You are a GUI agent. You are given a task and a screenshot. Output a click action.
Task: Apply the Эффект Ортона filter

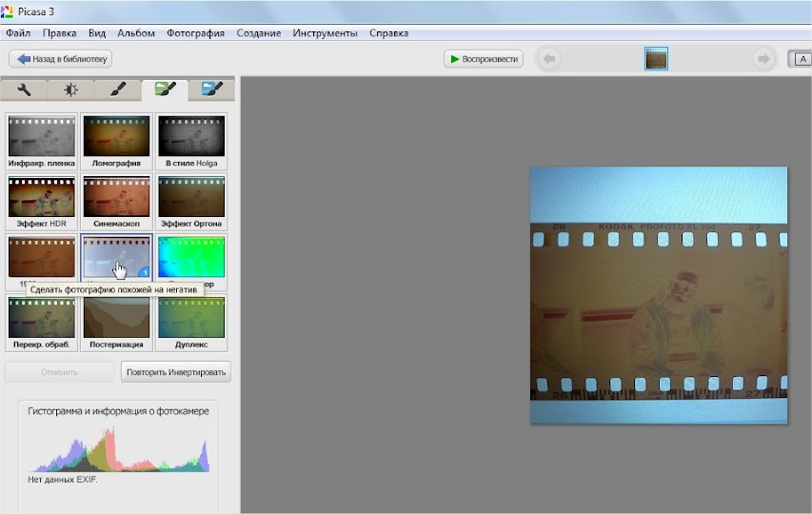pos(191,202)
